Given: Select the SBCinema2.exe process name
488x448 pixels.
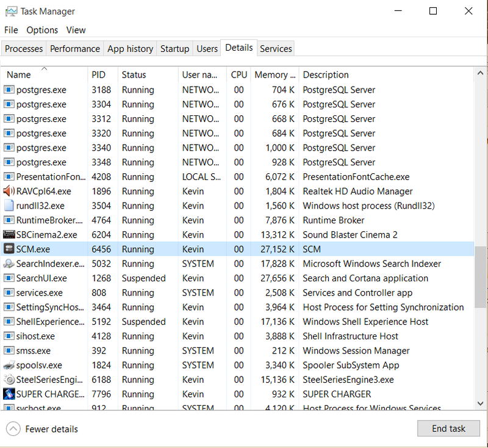Looking at the screenshot, I should (x=47, y=235).
